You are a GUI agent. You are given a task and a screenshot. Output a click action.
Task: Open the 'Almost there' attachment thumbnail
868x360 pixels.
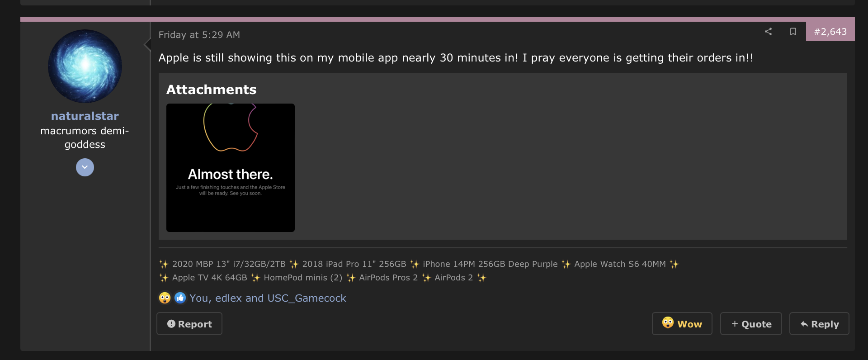(x=231, y=168)
